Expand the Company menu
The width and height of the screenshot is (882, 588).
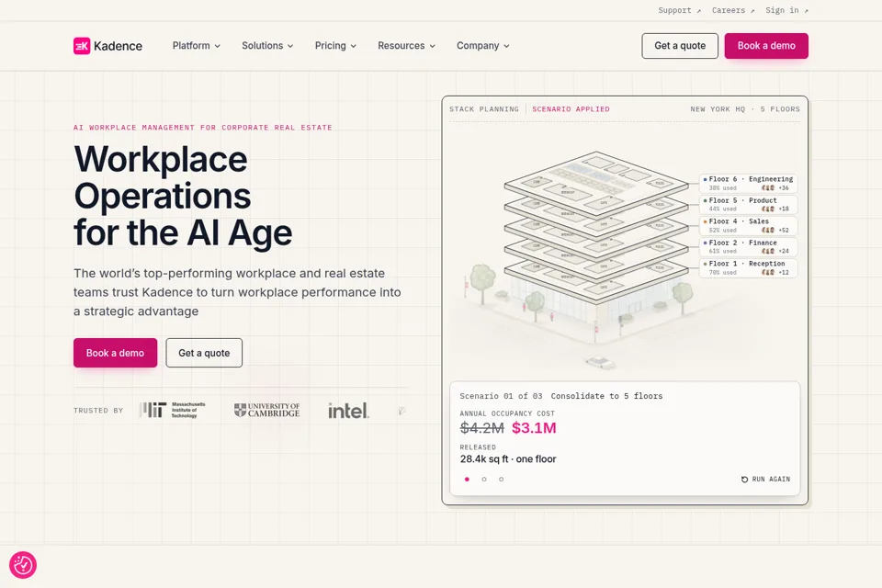coord(483,46)
